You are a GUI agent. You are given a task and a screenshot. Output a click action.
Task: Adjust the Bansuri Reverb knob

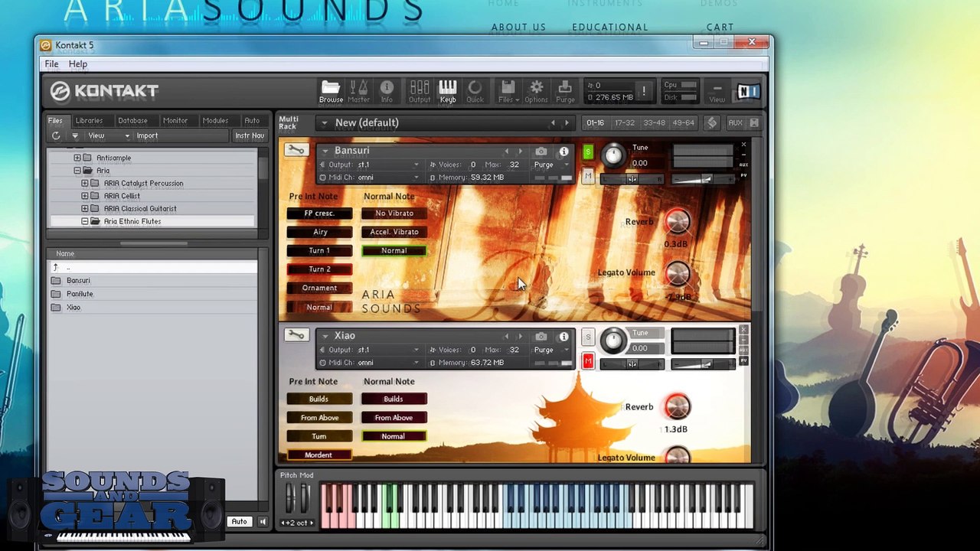[677, 222]
